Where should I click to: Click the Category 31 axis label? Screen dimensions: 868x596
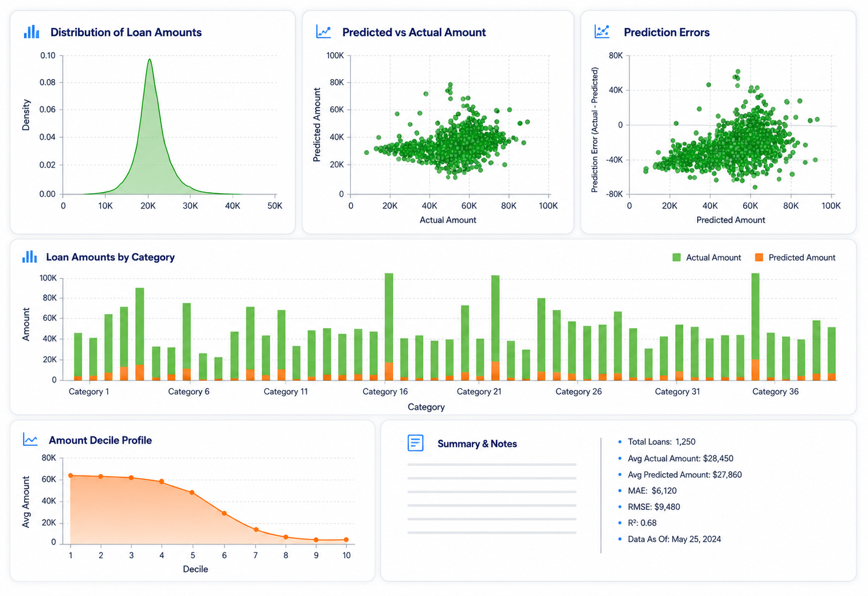(677, 392)
